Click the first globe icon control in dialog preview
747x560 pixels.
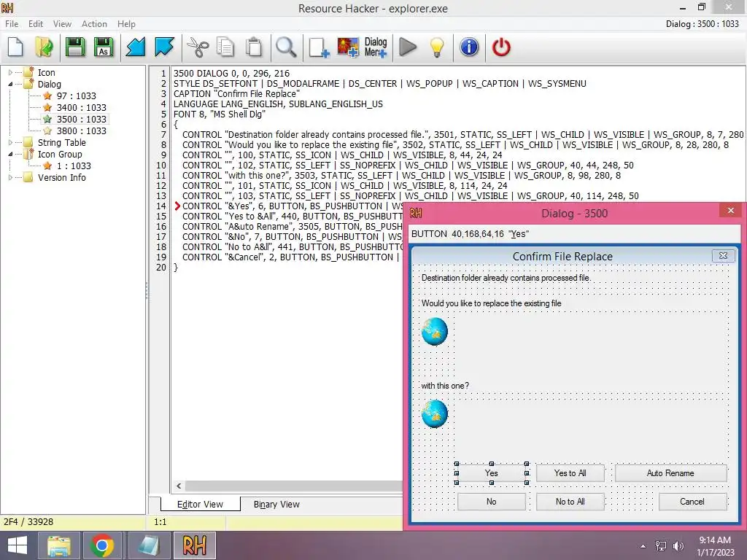point(435,332)
